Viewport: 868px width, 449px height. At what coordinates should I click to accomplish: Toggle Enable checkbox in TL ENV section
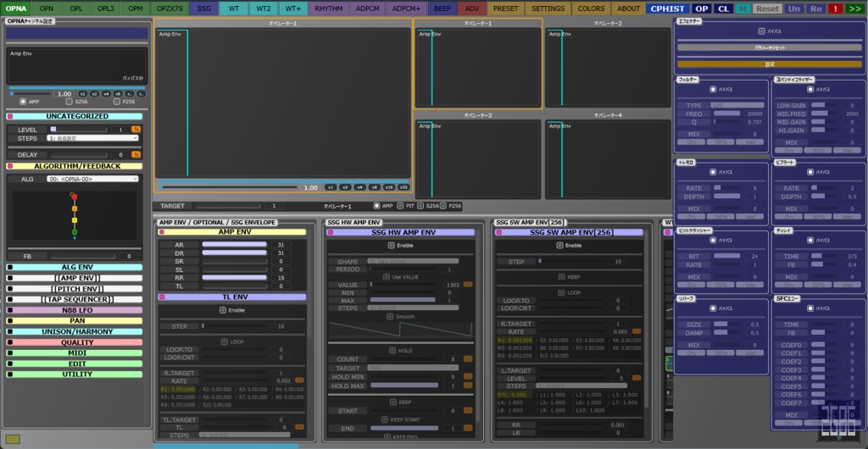[225, 310]
